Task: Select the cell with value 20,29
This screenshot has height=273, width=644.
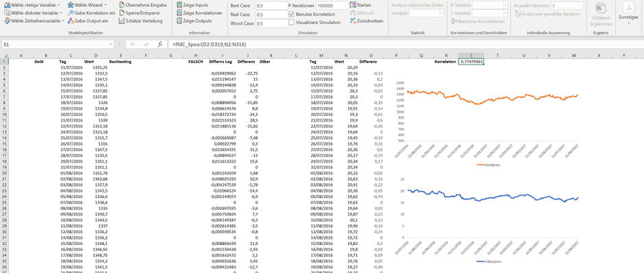Action: (x=346, y=67)
